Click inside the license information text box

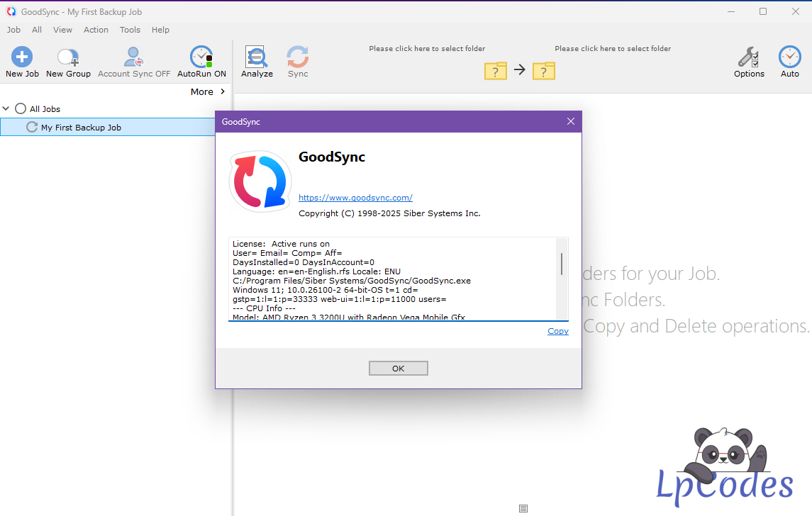(x=399, y=279)
